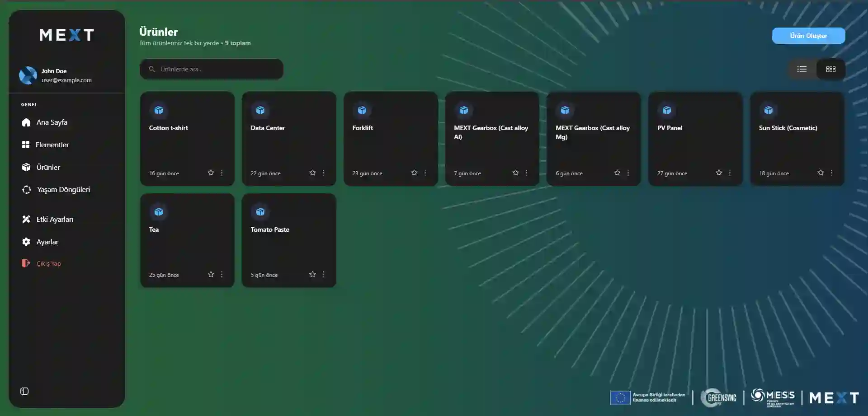Click the Çıkış Yap logout icon

point(26,263)
